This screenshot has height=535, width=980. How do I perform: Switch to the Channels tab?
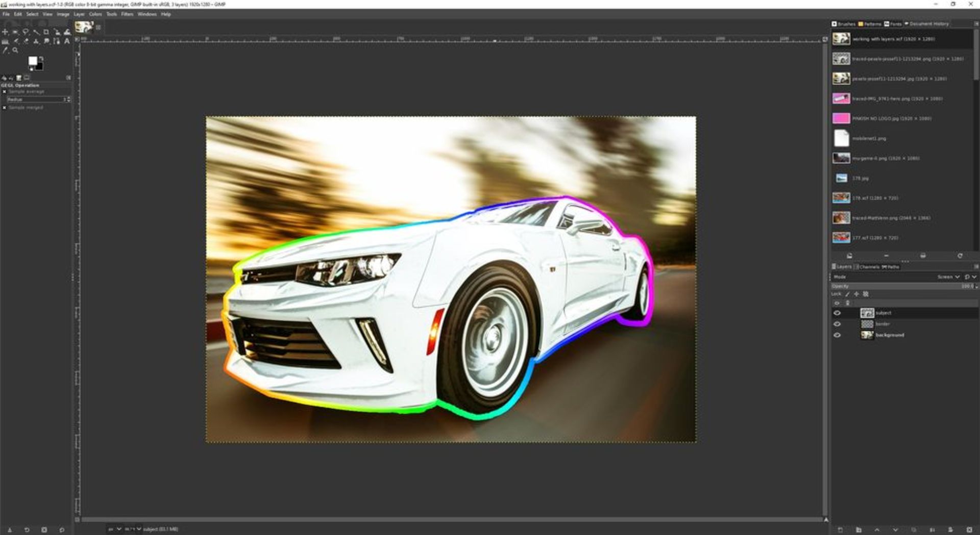870,267
